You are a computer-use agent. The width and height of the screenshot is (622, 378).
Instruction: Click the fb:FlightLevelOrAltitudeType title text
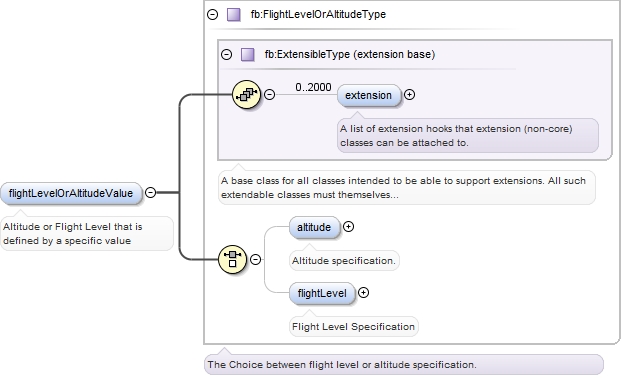point(318,15)
